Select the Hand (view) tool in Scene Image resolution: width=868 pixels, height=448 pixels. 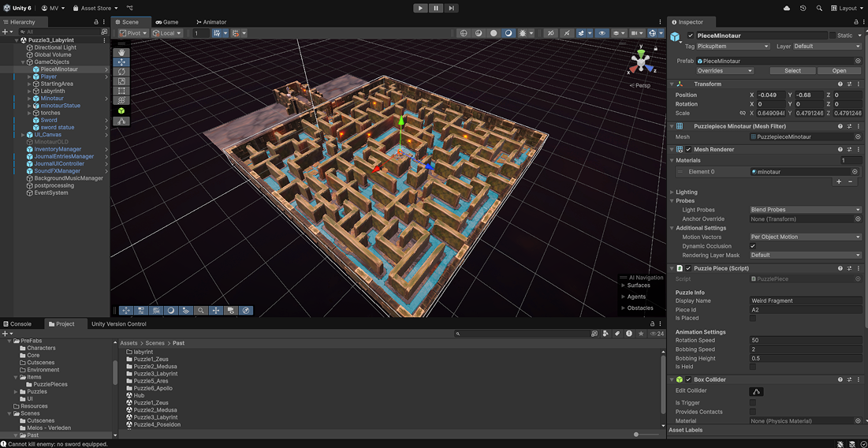tap(121, 52)
